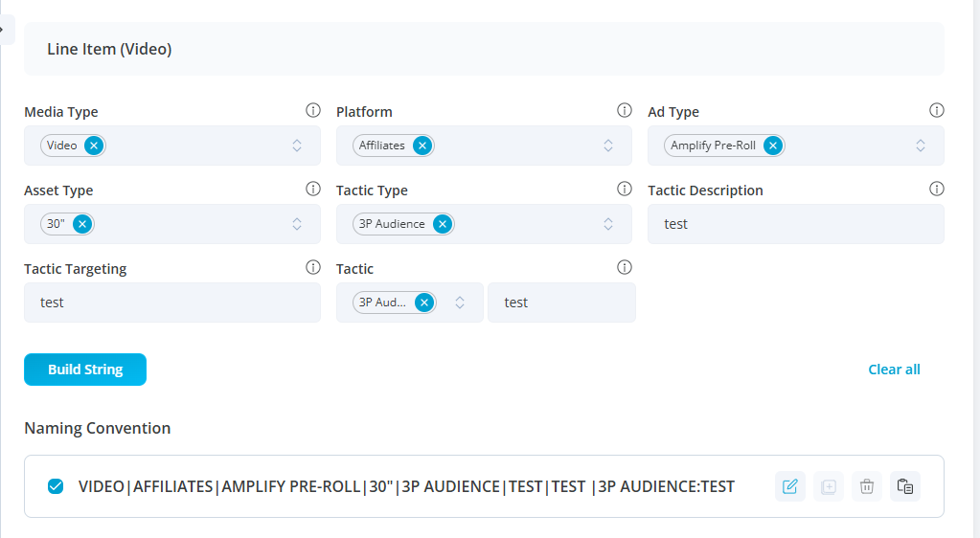Viewport: 980px width, 538px height.
Task: Click info icon next to Media Type
Action: pyautogui.click(x=312, y=111)
